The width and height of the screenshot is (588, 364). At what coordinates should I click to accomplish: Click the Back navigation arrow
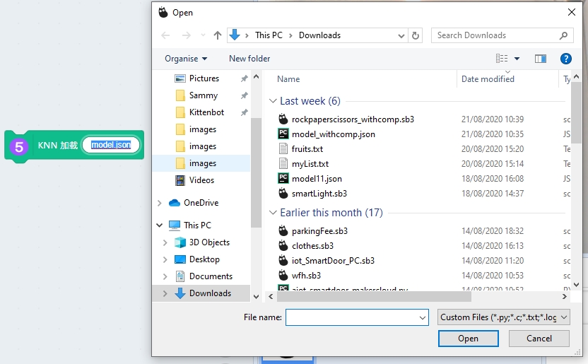click(x=165, y=35)
